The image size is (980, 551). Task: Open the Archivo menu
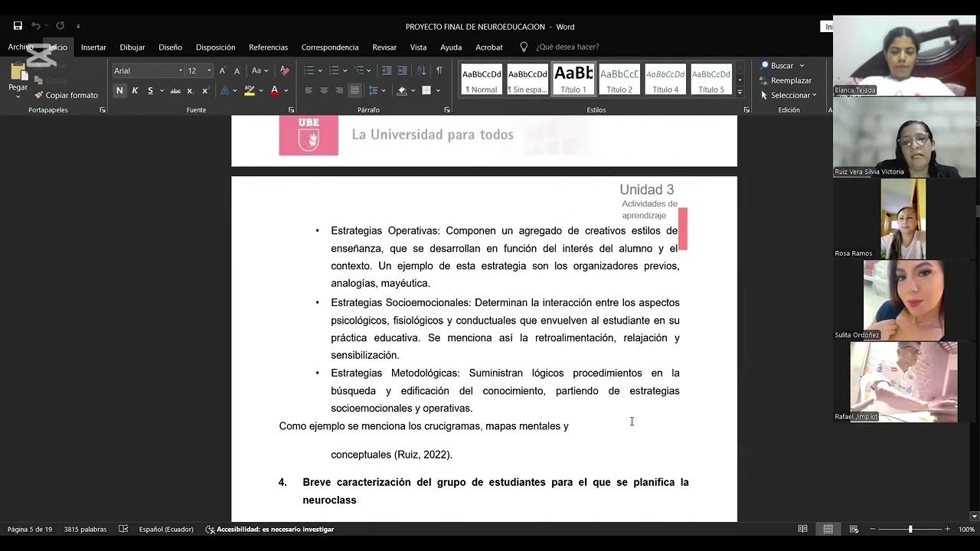pyautogui.click(x=21, y=47)
